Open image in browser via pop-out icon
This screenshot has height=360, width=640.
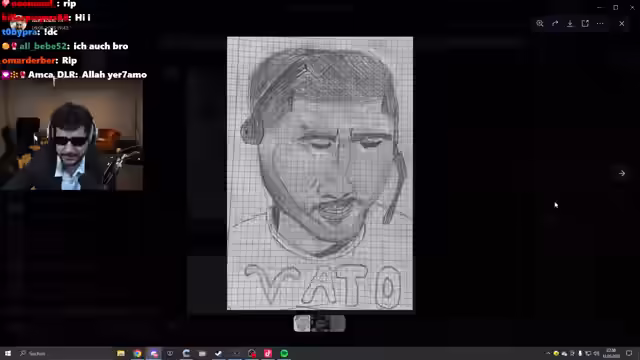[585, 24]
